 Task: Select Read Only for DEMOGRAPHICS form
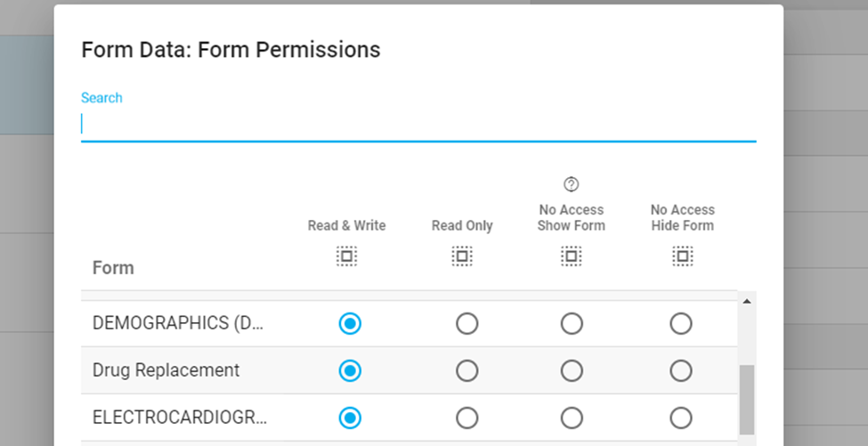point(466,324)
